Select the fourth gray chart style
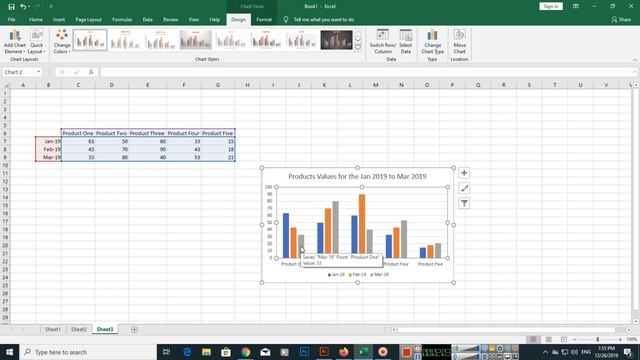This screenshot has height=360, width=640. tap(196, 40)
